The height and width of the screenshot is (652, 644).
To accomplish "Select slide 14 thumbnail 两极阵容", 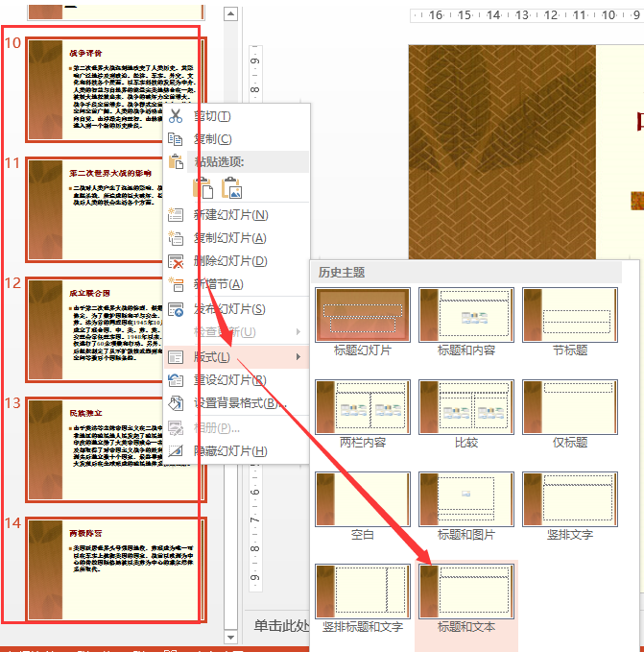I will 116,569.
